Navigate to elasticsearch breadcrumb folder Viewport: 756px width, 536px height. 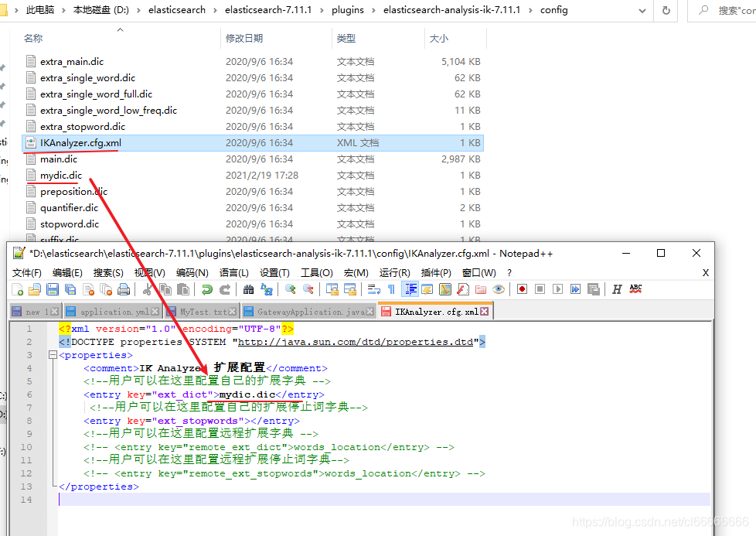(176, 10)
